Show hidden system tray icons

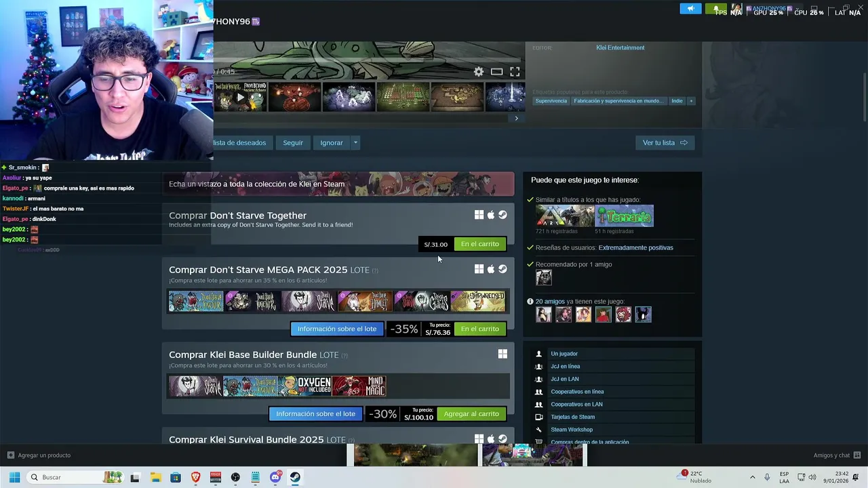(x=752, y=477)
